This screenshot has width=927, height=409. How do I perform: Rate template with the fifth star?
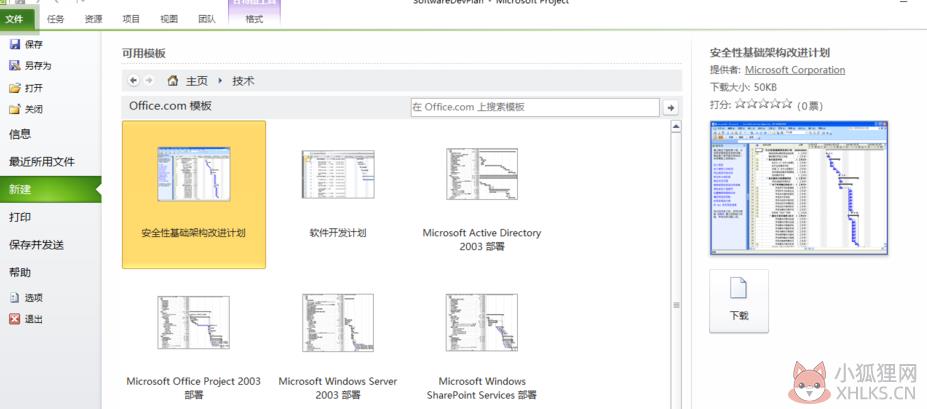click(786, 105)
